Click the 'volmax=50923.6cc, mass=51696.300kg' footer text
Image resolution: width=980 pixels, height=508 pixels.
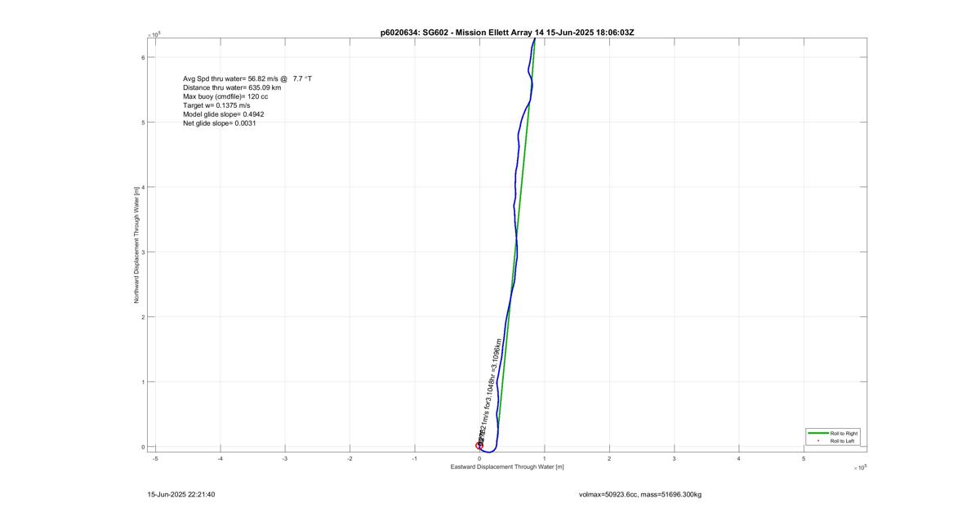click(640, 494)
